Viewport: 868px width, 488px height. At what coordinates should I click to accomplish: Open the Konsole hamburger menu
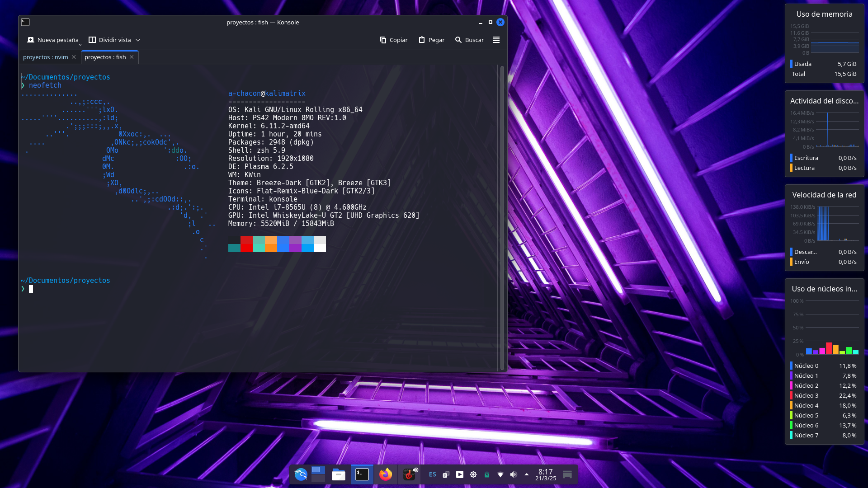(496, 40)
